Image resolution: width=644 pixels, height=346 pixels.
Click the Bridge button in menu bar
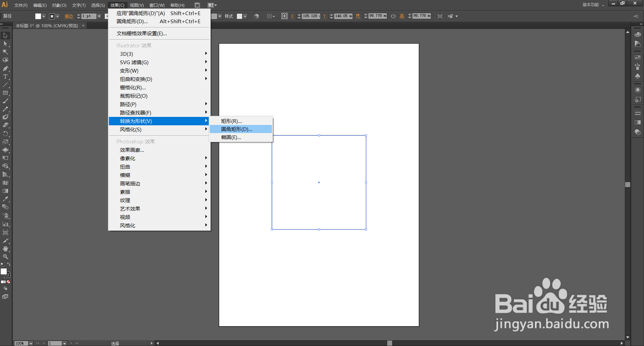click(197, 5)
